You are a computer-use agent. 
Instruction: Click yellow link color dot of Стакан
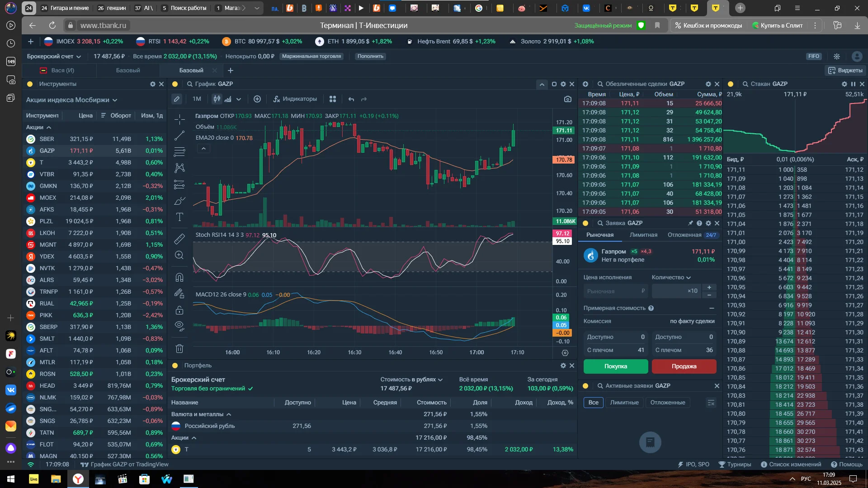(731, 84)
